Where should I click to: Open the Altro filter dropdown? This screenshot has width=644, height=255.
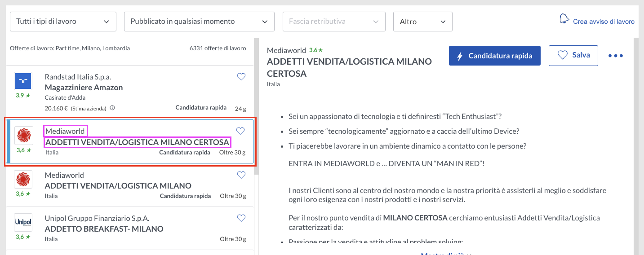[422, 22]
